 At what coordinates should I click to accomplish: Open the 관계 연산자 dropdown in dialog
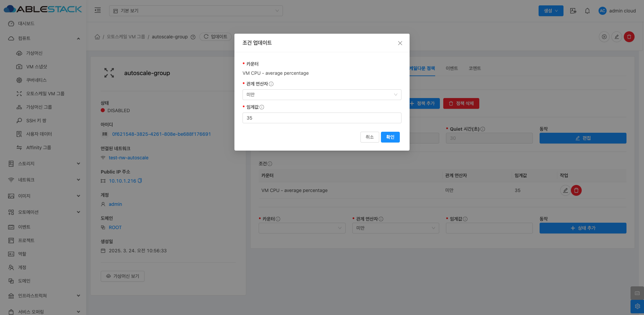click(322, 95)
